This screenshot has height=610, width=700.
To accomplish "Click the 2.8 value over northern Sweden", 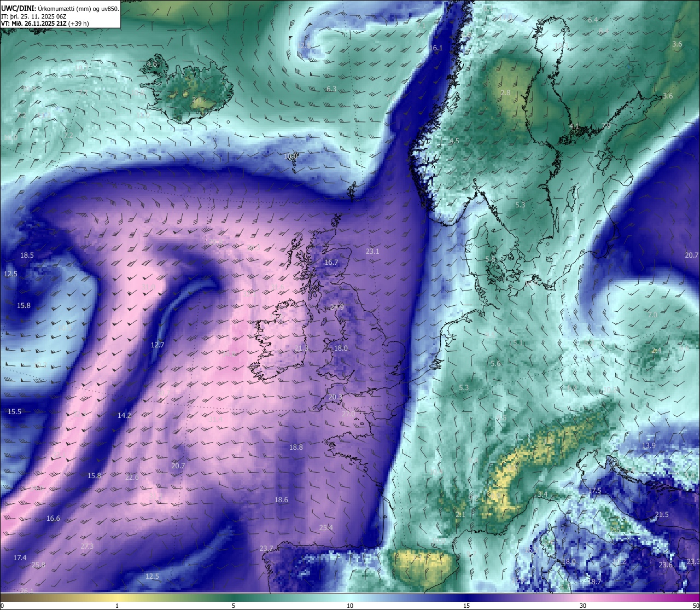I will (x=505, y=92).
